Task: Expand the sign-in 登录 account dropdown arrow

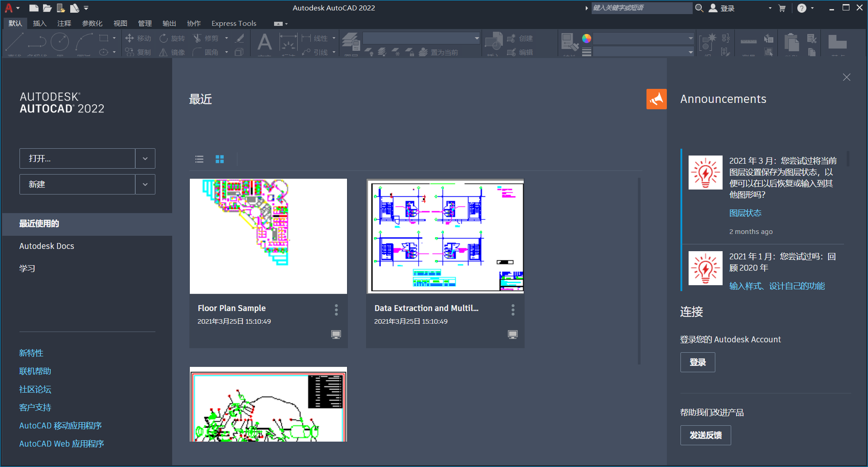Action: click(770, 8)
